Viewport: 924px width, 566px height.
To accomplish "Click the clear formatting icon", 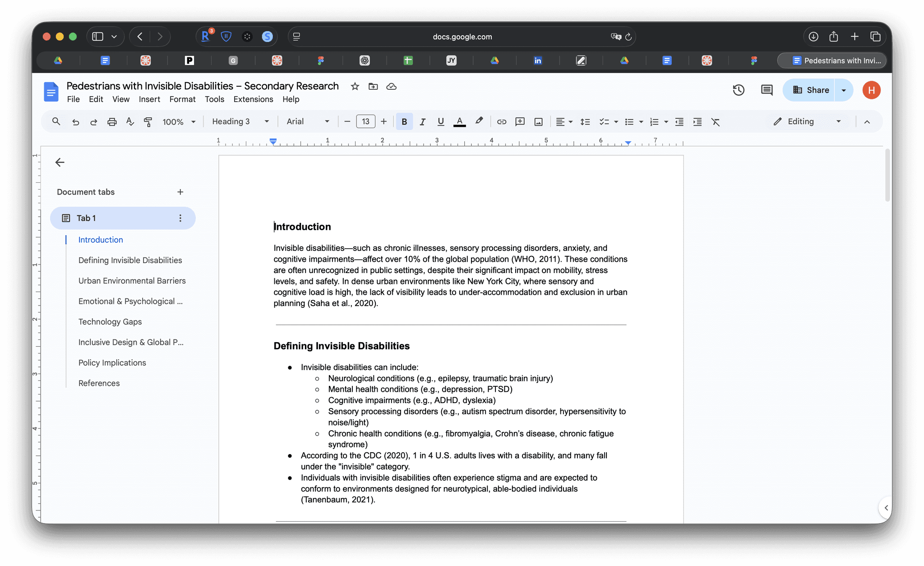I will pos(716,121).
